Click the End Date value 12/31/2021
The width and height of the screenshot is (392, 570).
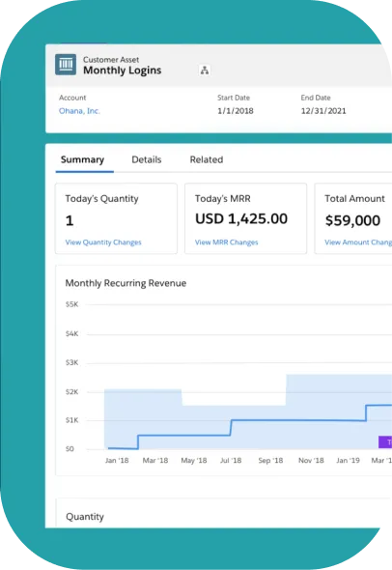[x=323, y=111]
